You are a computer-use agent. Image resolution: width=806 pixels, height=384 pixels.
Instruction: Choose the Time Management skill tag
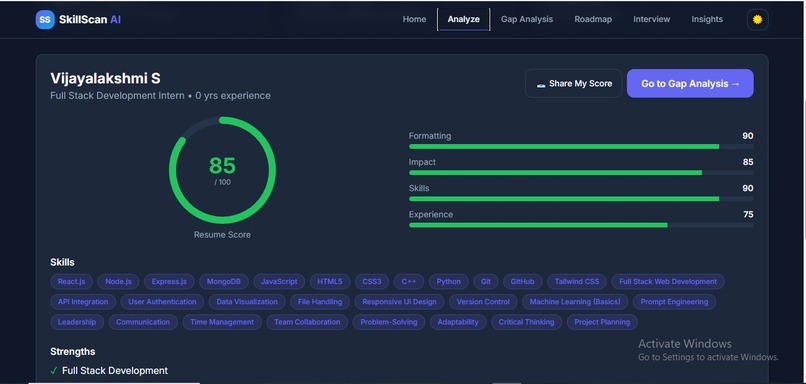tap(222, 322)
